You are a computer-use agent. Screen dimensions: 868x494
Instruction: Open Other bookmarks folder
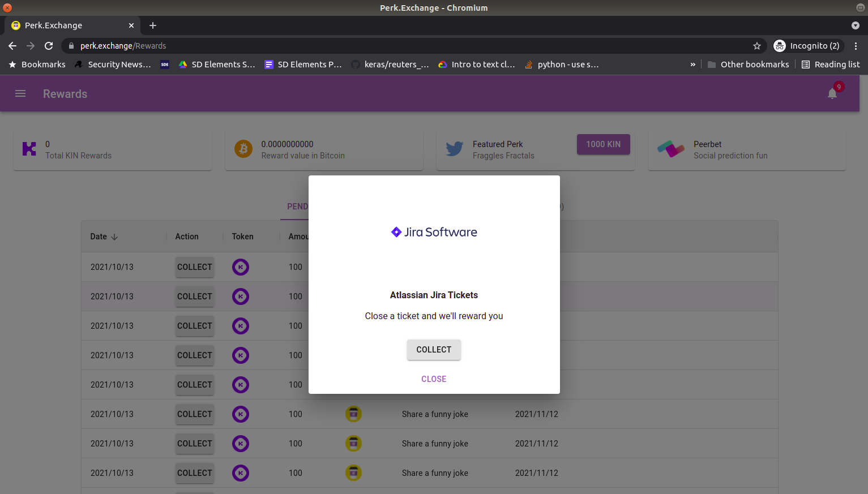point(749,65)
